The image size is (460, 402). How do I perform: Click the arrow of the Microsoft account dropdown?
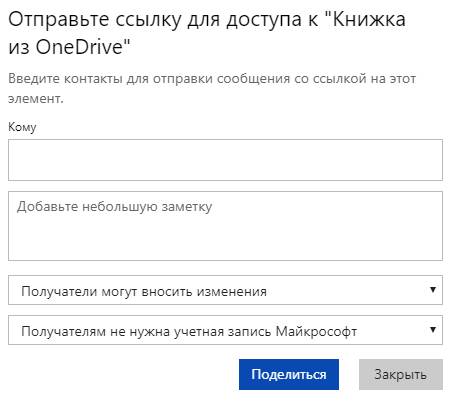(x=433, y=330)
